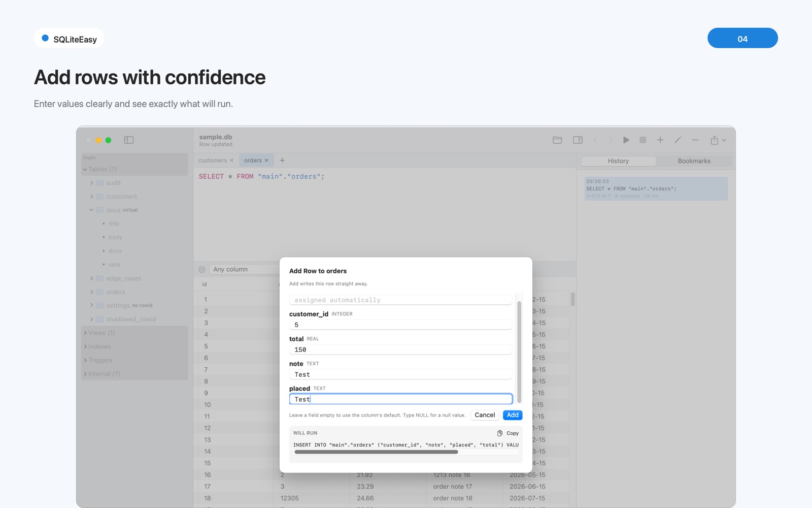
Task: Click the 04 badge button
Action: 742,38
